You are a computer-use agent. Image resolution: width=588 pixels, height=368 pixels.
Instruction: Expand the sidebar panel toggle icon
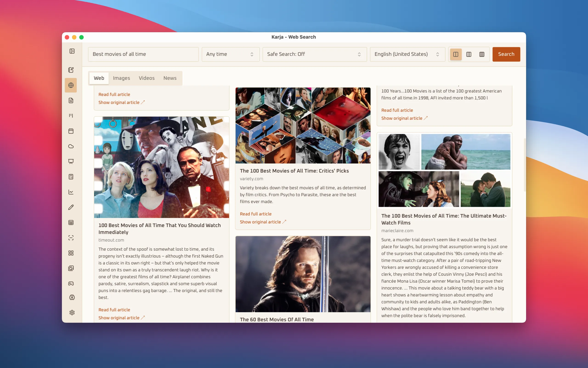[72, 51]
